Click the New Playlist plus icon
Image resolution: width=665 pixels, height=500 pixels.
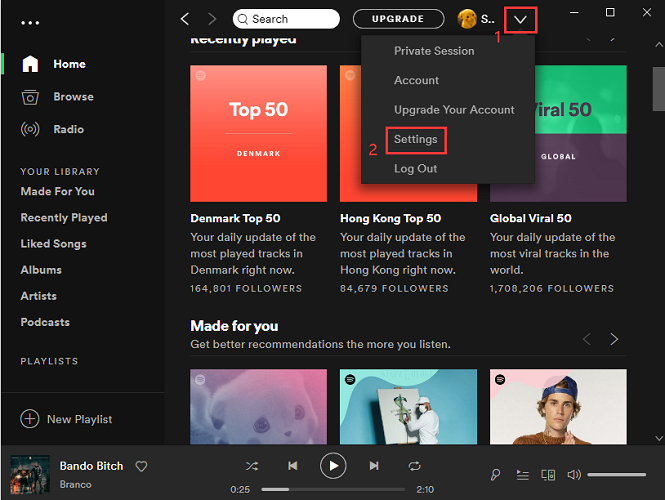[x=30, y=419]
